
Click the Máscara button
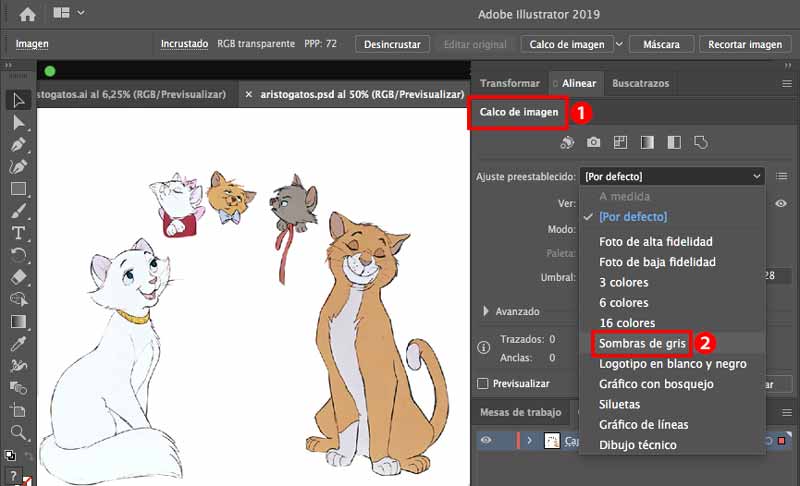pyautogui.click(x=661, y=44)
